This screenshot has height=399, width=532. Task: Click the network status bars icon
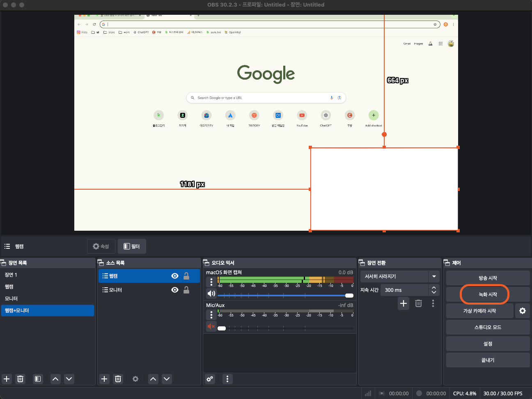coord(368,393)
